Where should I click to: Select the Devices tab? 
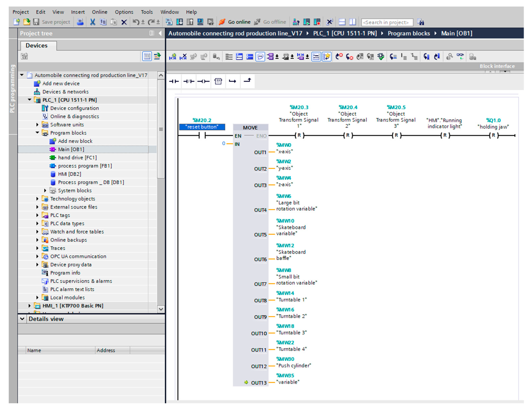(36, 46)
